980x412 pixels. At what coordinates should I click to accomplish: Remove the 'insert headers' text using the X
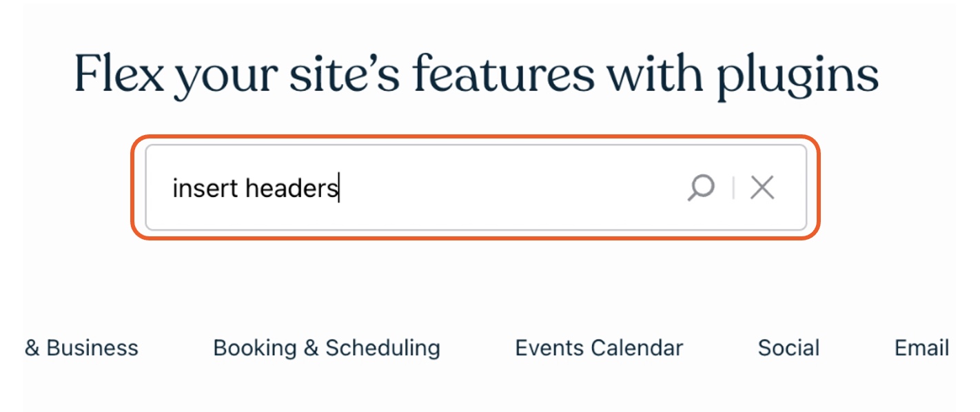tap(762, 187)
